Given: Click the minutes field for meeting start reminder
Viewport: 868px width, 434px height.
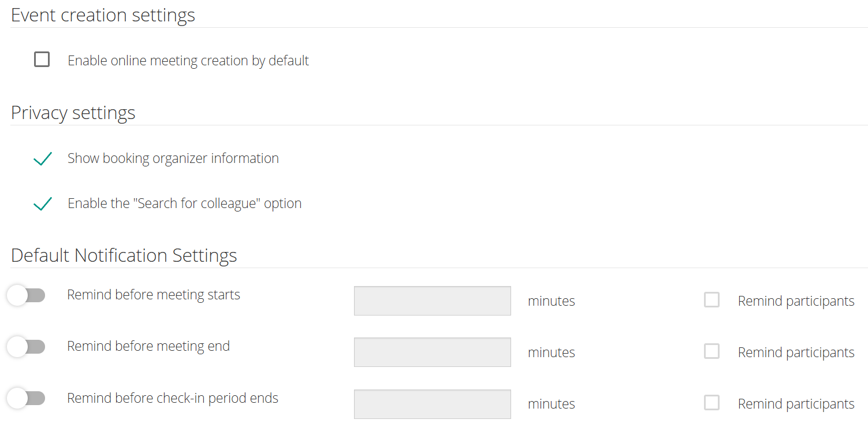Looking at the screenshot, I should pyautogui.click(x=432, y=301).
